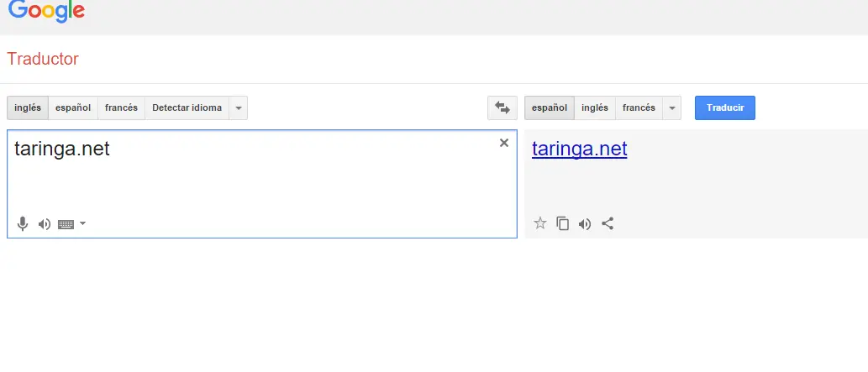Viewport: 868px width, 372px height.
Task: Click the microphone voice input icon
Action: point(23,224)
